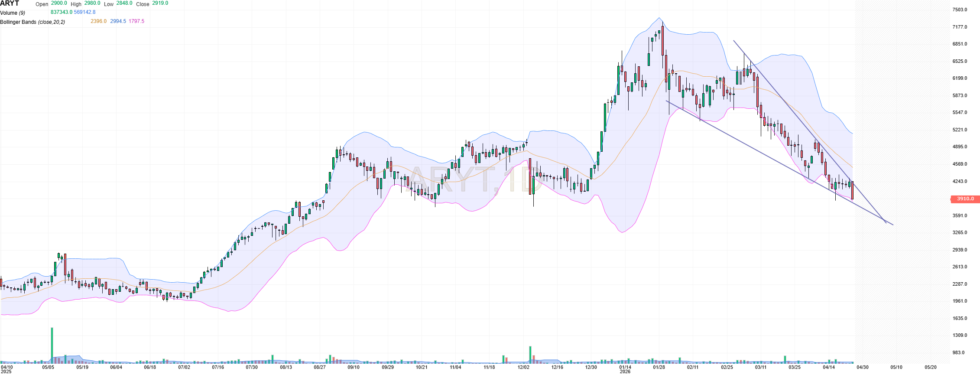Click the "Low" label in the header

tap(109, 4)
